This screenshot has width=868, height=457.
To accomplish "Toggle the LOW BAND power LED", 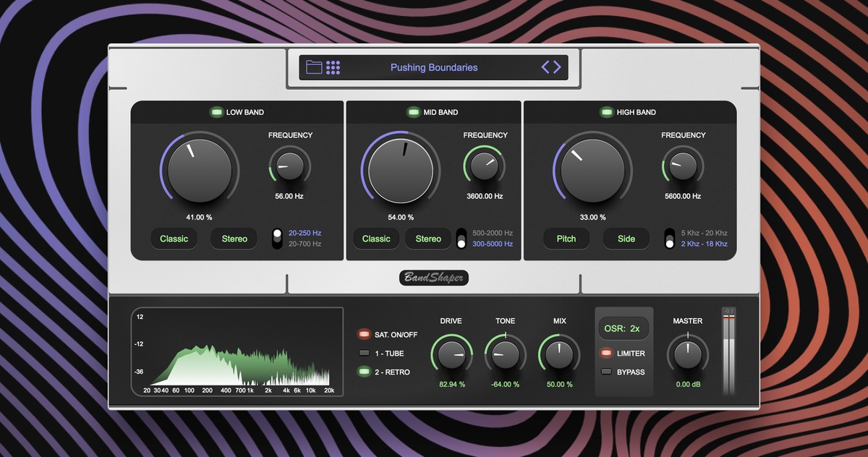I will click(x=216, y=112).
